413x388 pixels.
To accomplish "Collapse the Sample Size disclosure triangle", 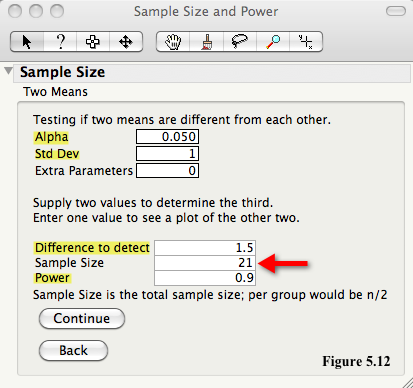I will [8, 71].
